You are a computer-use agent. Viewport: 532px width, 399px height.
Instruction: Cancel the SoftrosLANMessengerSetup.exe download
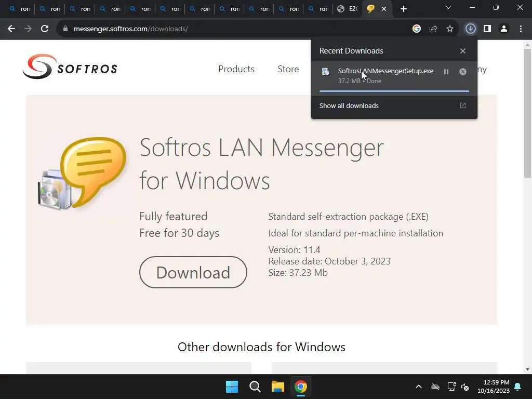tap(463, 72)
